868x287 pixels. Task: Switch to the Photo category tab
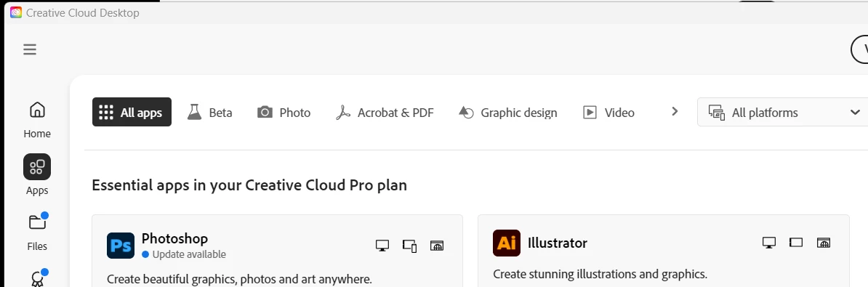click(x=284, y=112)
